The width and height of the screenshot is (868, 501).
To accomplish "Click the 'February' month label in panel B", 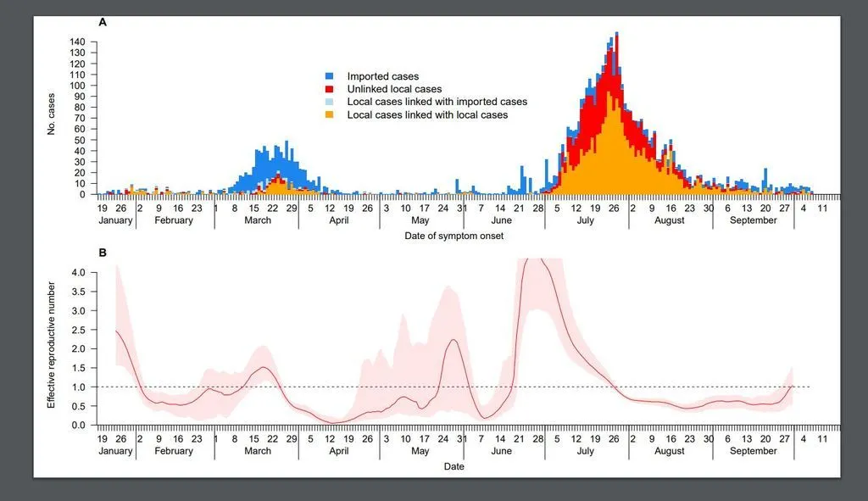I will coord(174,451).
